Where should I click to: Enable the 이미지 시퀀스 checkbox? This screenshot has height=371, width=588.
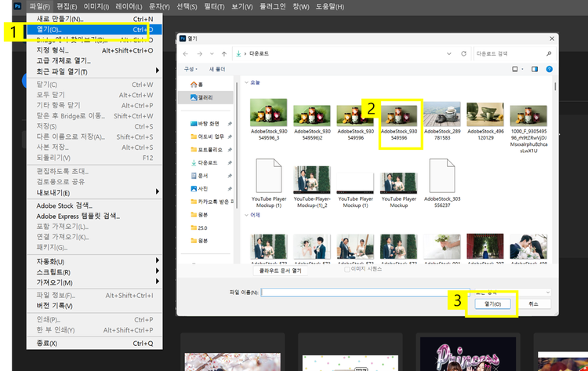347,269
